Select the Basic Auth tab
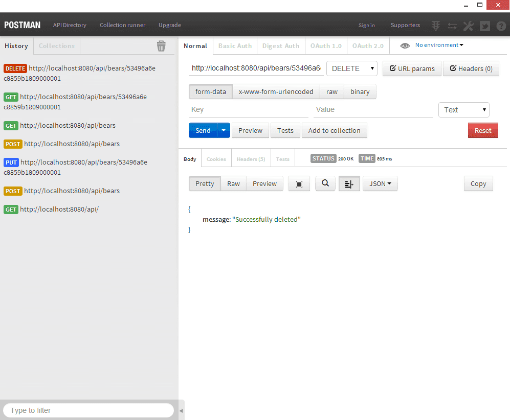The width and height of the screenshot is (510, 420). [235, 46]
